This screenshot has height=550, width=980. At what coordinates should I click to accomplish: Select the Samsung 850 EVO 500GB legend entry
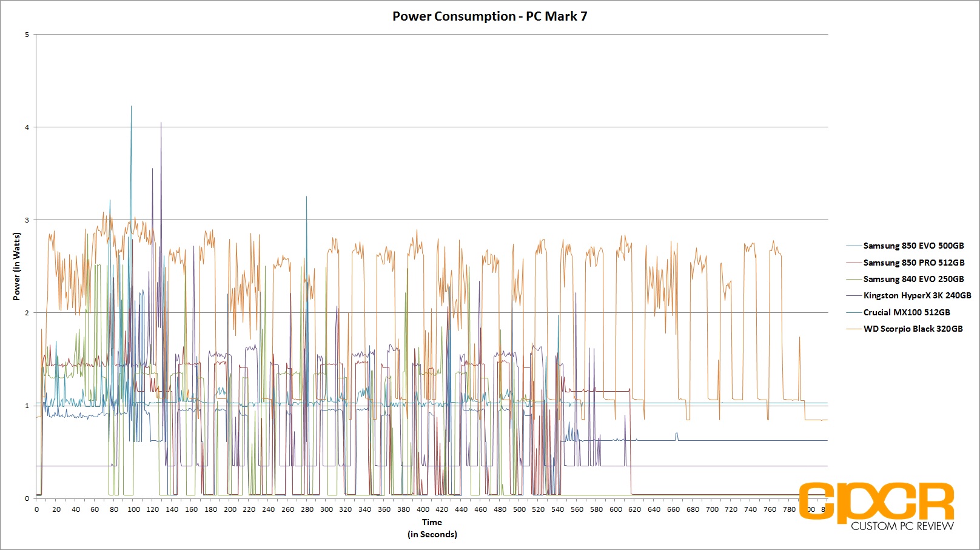pyautogui.click(x=905, y=246)
